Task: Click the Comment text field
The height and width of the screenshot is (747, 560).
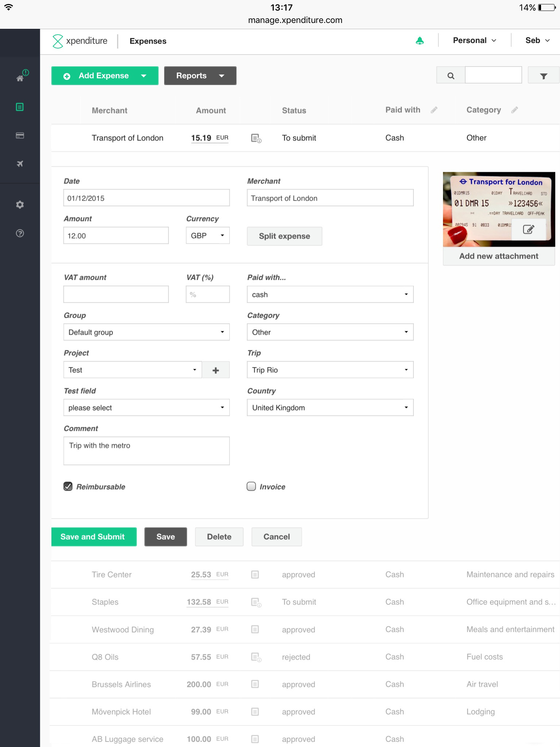Action: tap(146, 451)
